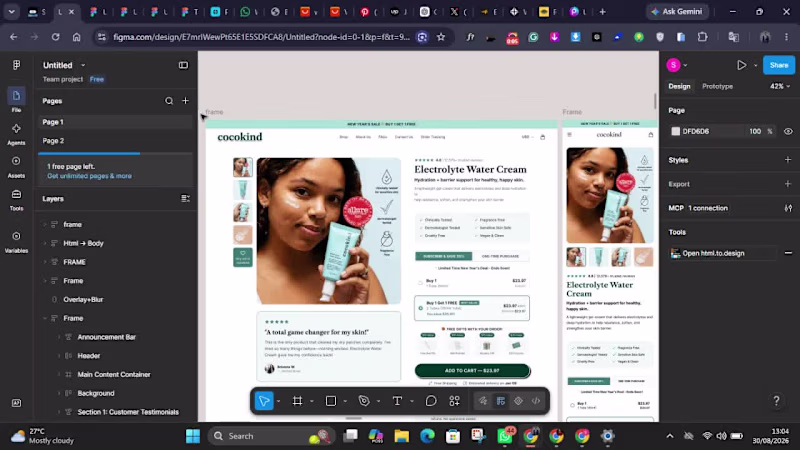800x450 pixels.
Task: Click the layers collapse-all icon
Action: pos(185,198)
